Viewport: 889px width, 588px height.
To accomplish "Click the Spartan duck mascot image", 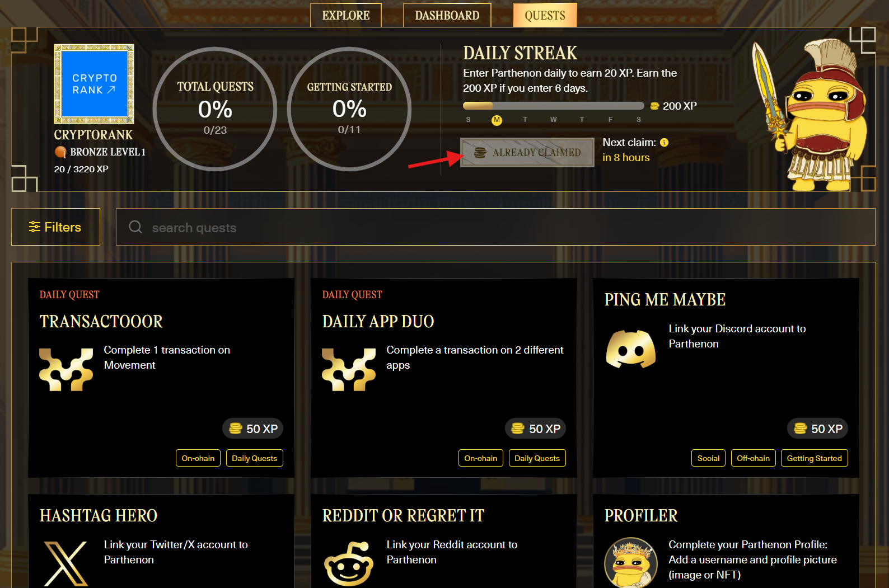I will pos(810,115).
